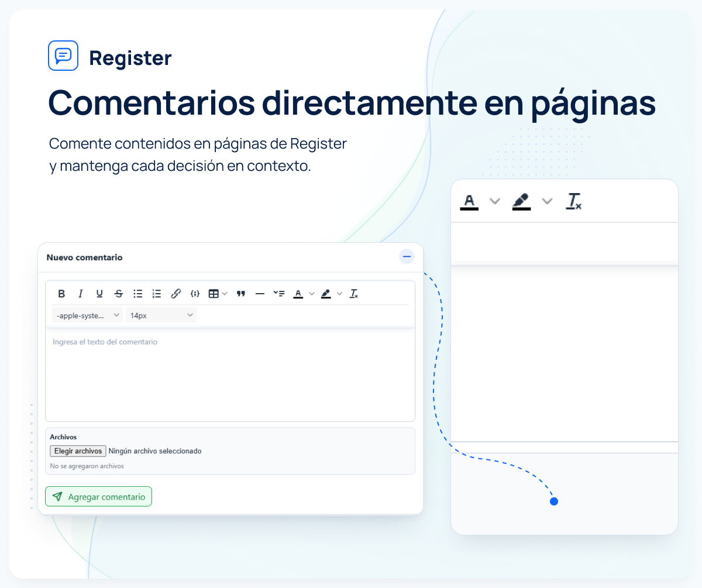Insert a horizontal line
702x588 pixels.
coord(260,294)
